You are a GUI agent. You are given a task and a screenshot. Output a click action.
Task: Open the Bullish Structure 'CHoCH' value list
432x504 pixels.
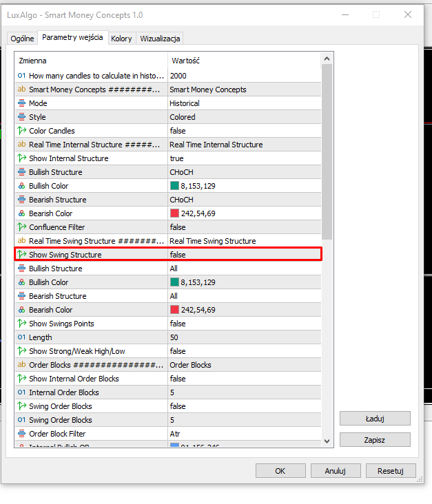[245, 172]
